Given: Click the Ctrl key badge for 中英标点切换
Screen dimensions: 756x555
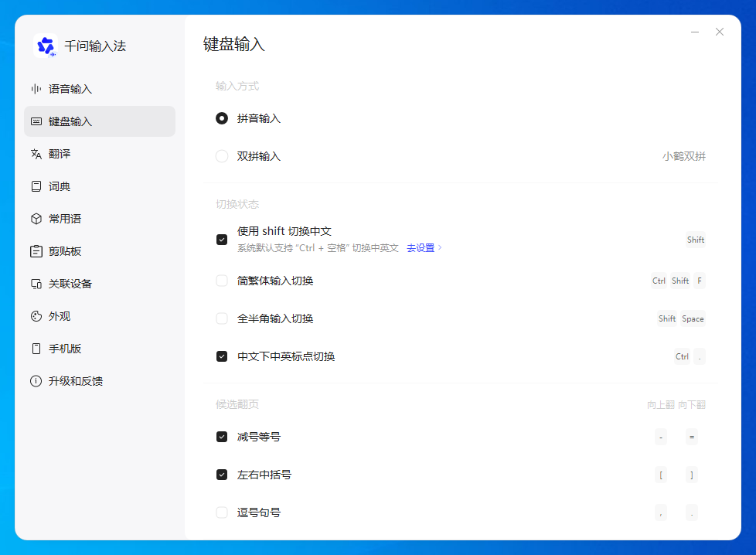Looking at the screenshot, I should point(682,356).
